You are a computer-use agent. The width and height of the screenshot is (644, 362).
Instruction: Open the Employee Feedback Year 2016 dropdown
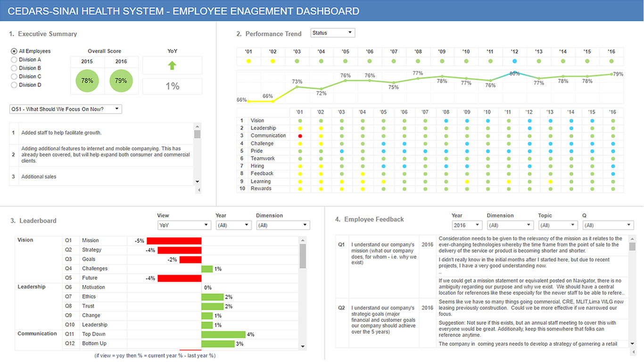467,225
